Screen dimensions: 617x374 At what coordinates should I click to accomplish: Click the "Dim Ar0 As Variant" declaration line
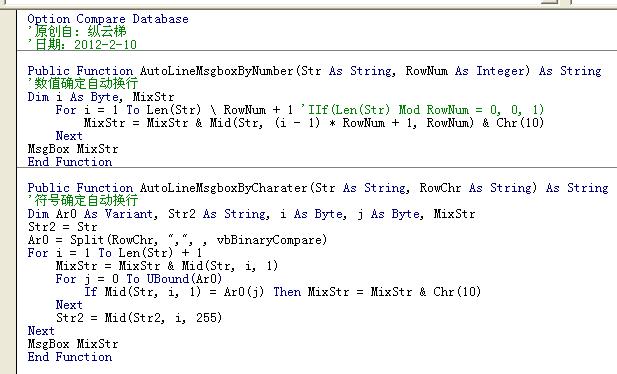(251, 214)
